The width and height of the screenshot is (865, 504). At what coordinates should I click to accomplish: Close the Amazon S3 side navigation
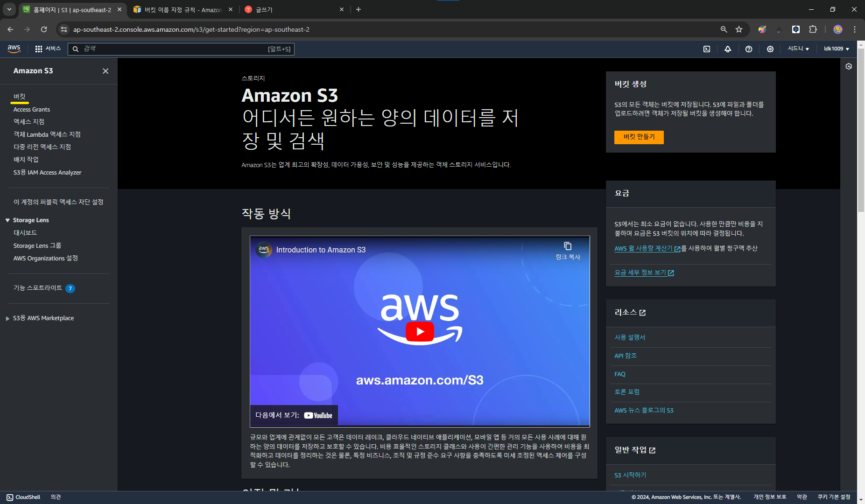pyautogui.click(x=105, y=71)
